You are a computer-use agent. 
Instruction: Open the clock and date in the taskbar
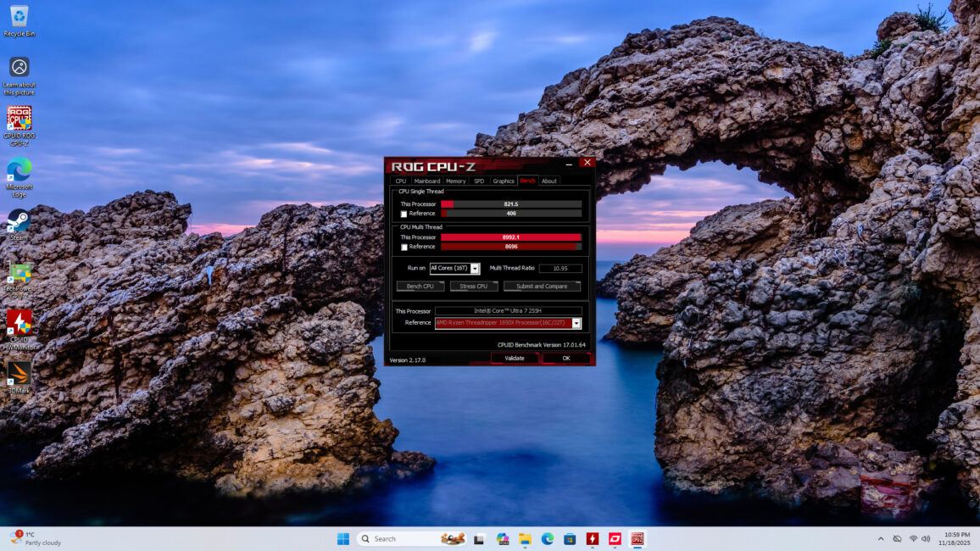pyautogui.click(x=954, y=538)
